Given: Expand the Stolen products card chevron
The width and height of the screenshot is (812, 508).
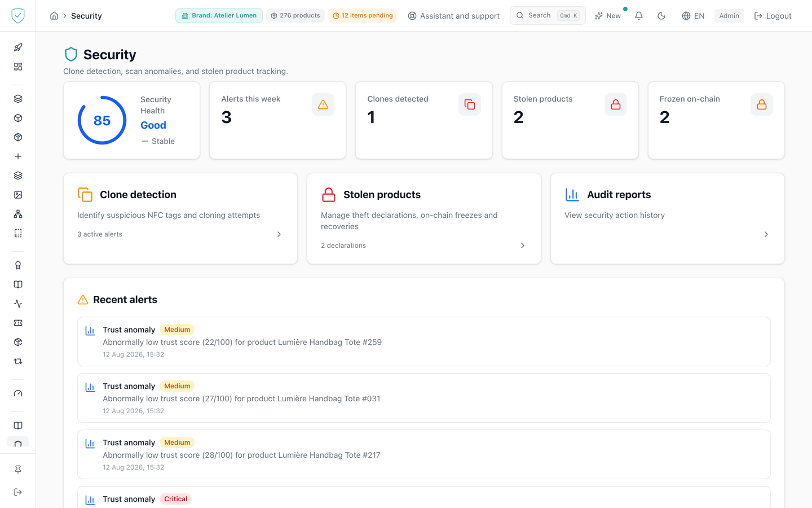Looking at the screenshot, I should [x=523, y=246].
